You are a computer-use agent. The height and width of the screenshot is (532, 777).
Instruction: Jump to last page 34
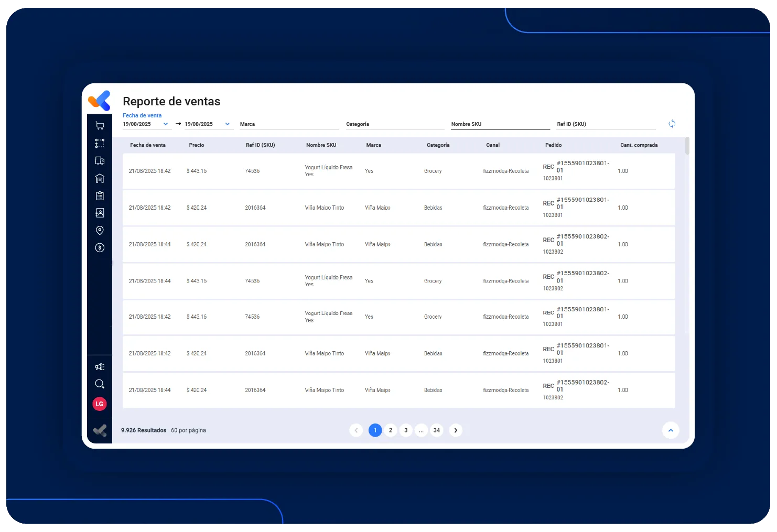click(437, 430)
